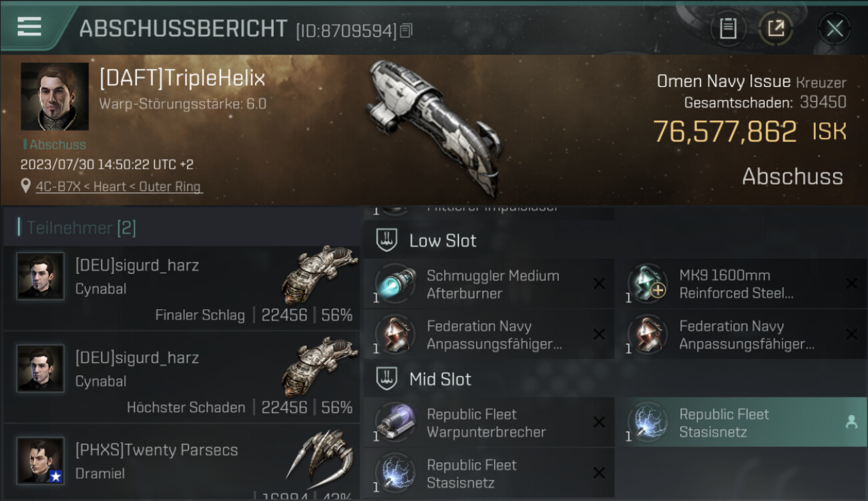Click the Low Slot shield icon
This screenshot has width=868, height=501.
click(x=387, y=240)
